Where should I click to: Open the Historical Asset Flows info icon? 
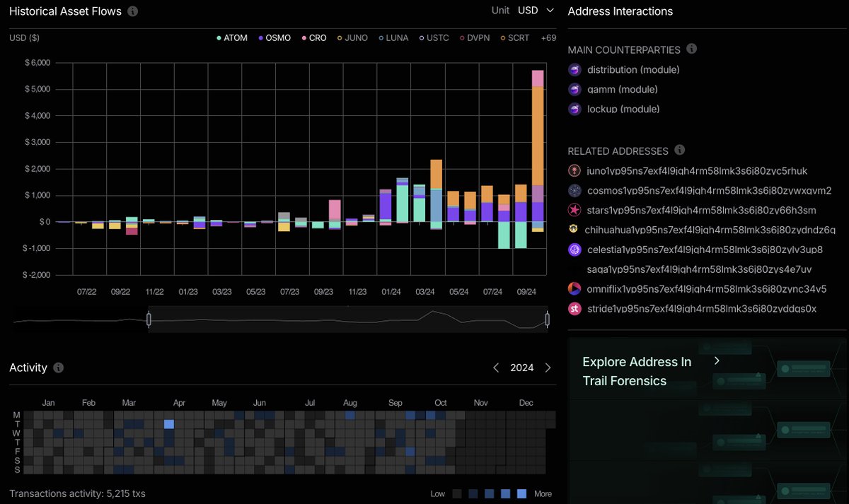(133, 11)
